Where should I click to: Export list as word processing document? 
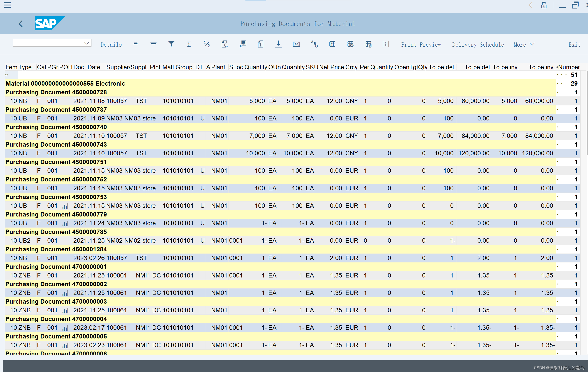[x=260, y=44]
